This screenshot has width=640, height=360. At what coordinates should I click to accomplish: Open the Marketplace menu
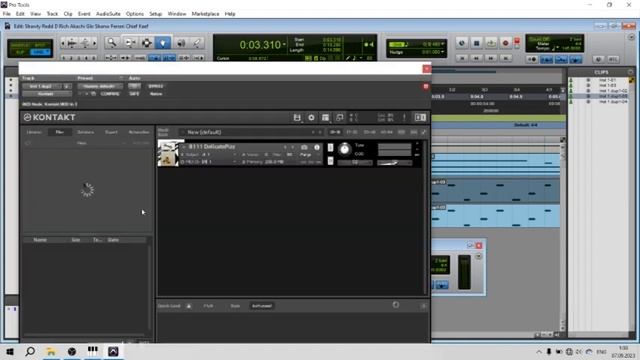205,13
